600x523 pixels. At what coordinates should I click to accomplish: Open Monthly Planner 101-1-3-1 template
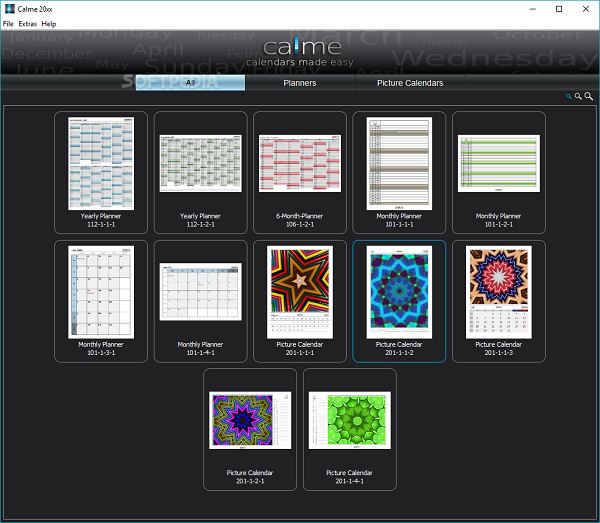[101, 300]
